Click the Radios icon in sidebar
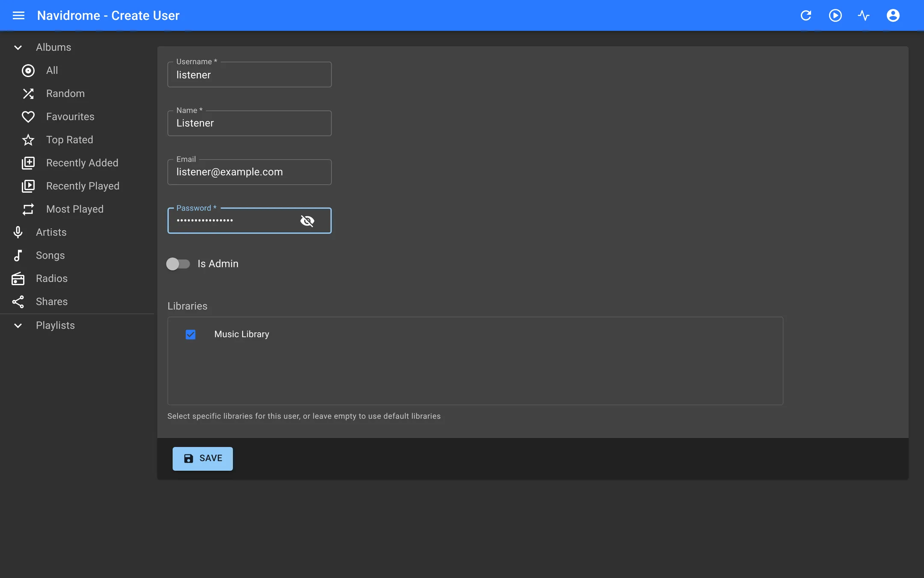The width and height of the screenshot is (924, 578). pyautogui.click(x=18, y=279)
